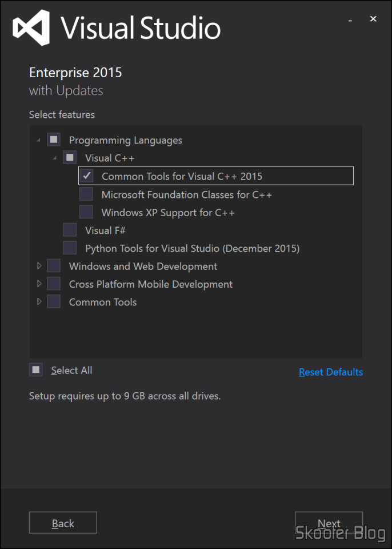
Task: Uncheck Common Tools for Visual C++ 2015
Action: tap(86, 176)
